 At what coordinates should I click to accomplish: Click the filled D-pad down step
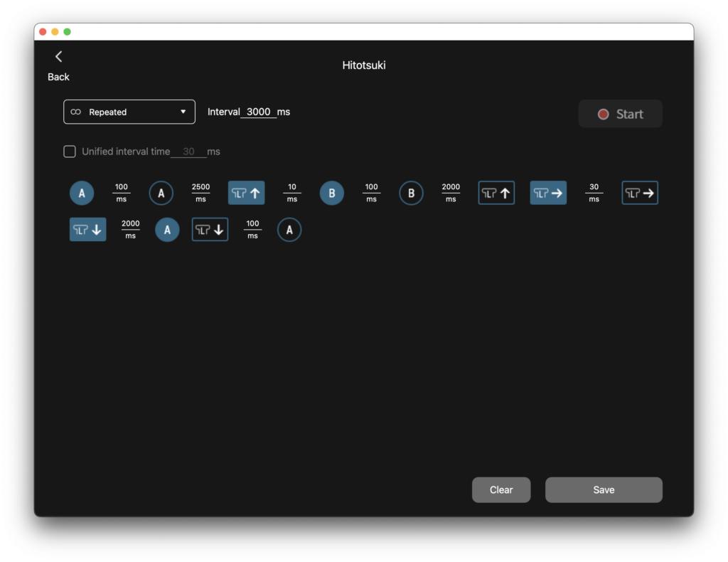(x=87, y=229)
